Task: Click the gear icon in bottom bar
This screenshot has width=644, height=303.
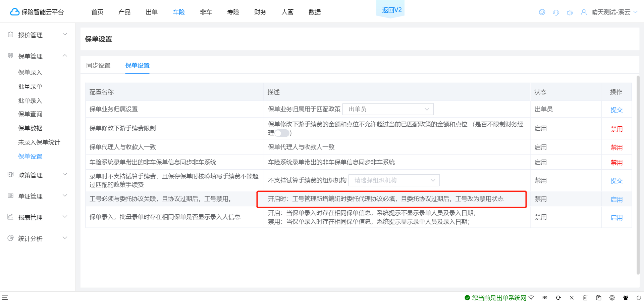Action: [612, 298]
